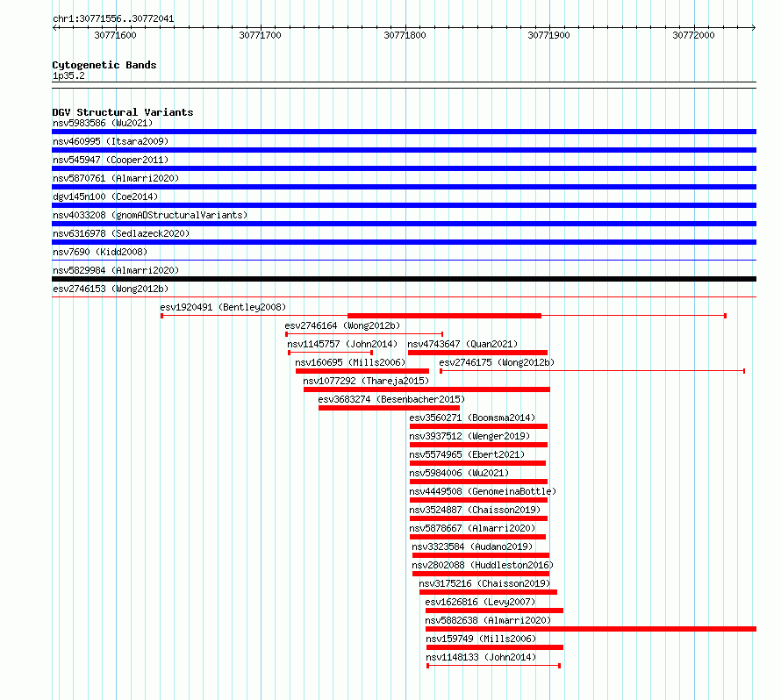Click the thin red line of nsv1148133 (John2014)
Image resolution: width=781 pixels, height=700 pixels.
pos(493,666)
